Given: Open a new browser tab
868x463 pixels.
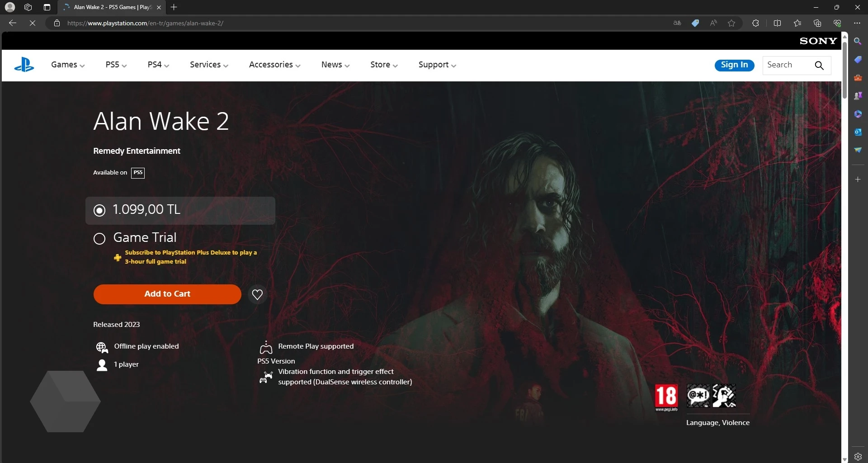Looking at the screenshot, I should 174,7.
